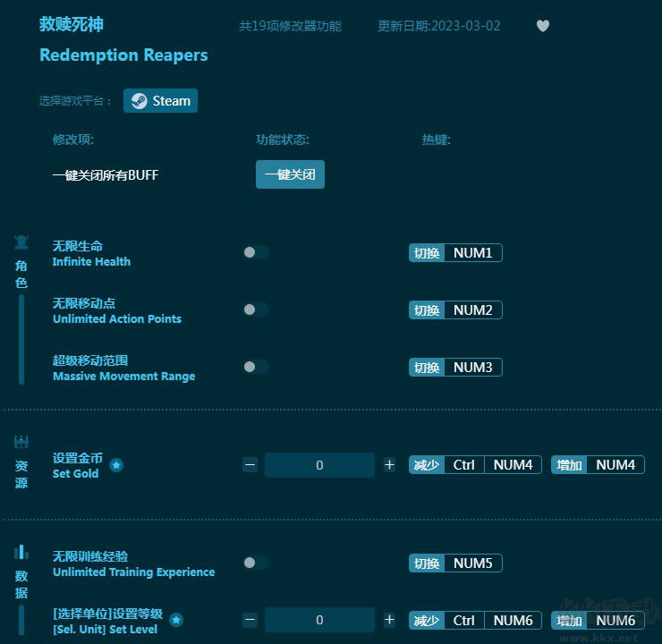Increase Set Gold value with plus
662x644 pixels.
389,465
